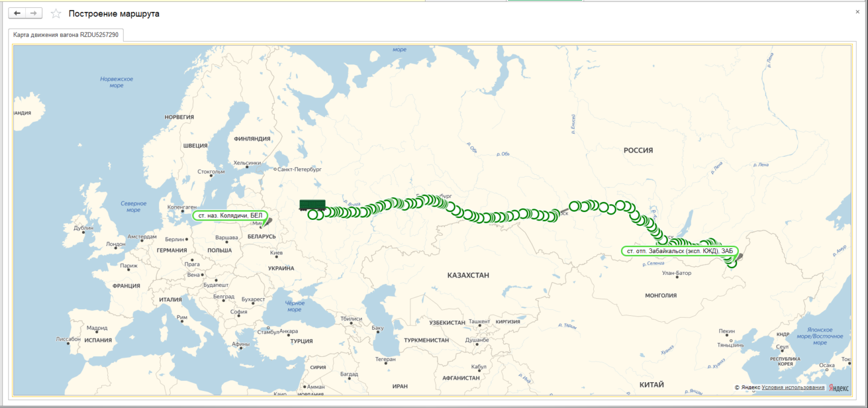Click the Стокгольм city label
Viewport: 868px width, 408px height.
click(211, 172)
